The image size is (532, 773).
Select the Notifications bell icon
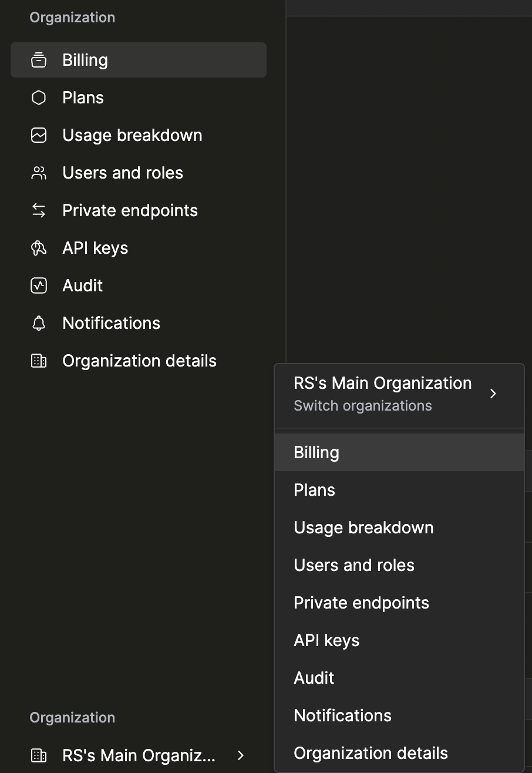pyautogui.click(x=38, y=322)
